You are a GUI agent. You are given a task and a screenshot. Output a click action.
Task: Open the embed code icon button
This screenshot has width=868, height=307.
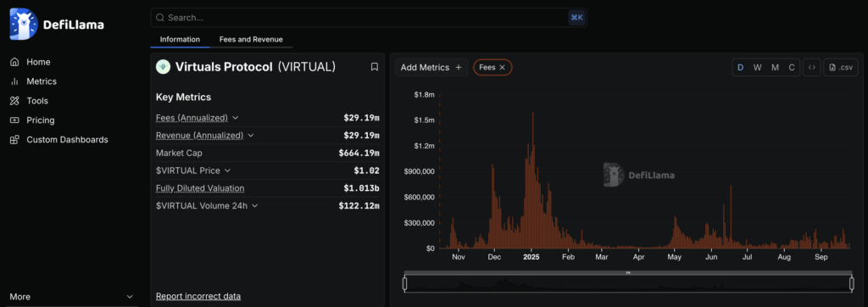[811, 68]
